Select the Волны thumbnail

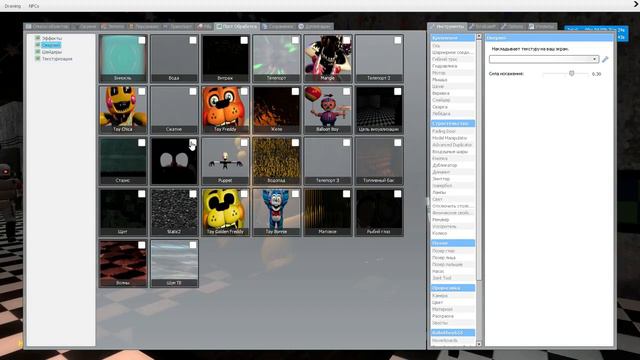123,263
